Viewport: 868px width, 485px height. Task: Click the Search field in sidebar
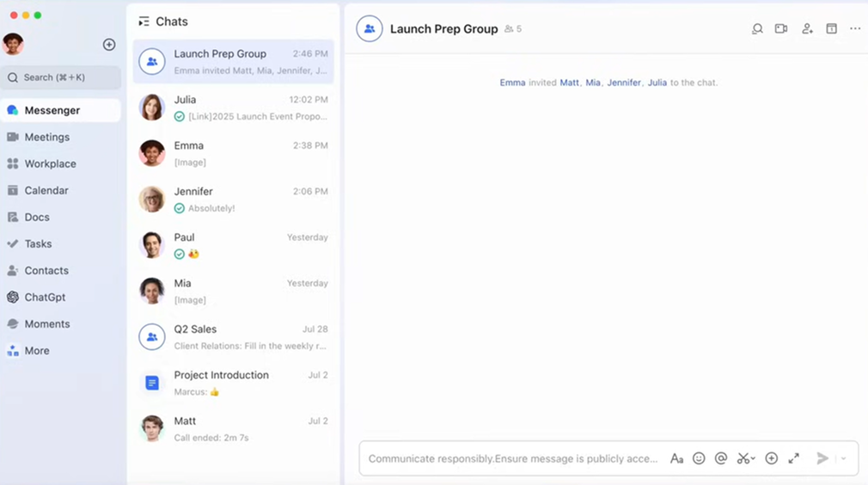[60, 77]
